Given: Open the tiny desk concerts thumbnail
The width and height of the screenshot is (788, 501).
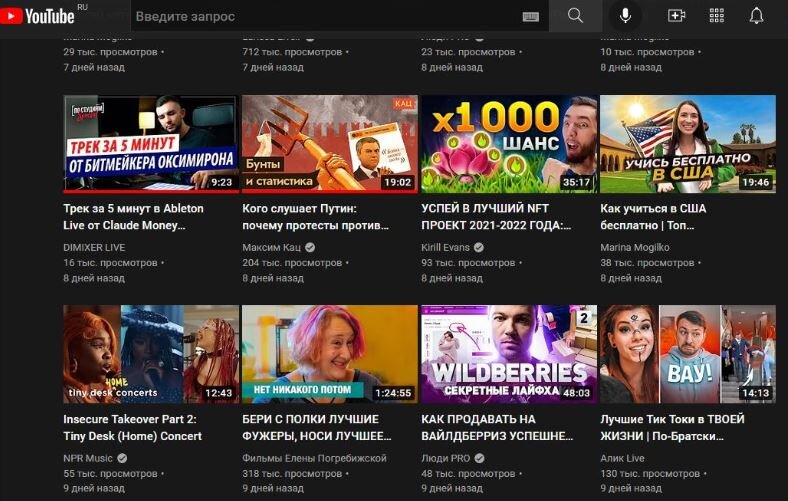Looking at the screenshot, I should point(151,354).
